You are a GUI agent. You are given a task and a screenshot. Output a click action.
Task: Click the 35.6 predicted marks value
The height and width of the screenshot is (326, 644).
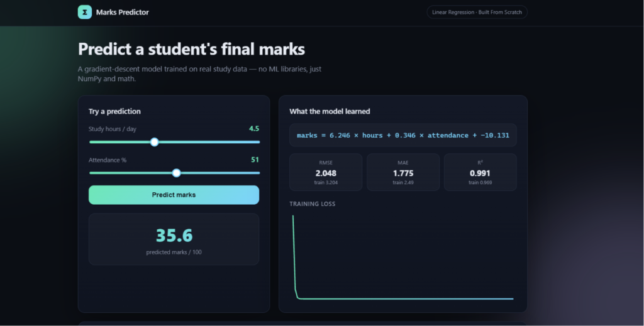[x=174, y=236]
